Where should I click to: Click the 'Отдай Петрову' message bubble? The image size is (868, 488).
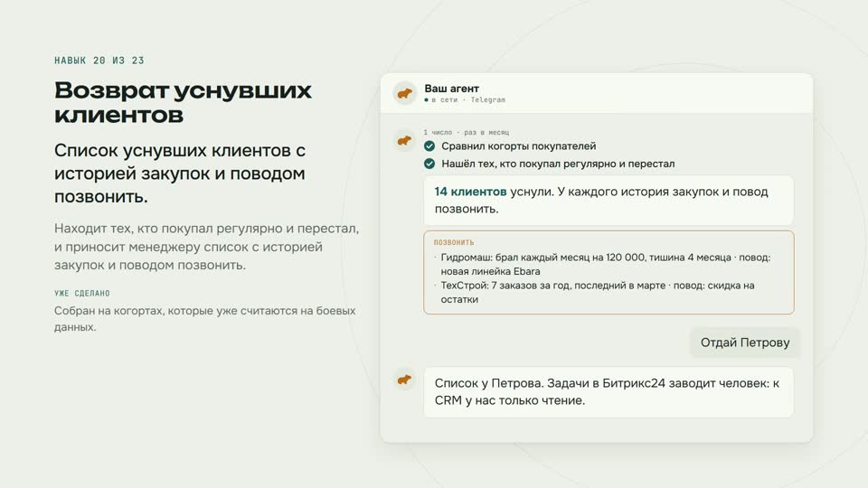click(x=745, y=343)
